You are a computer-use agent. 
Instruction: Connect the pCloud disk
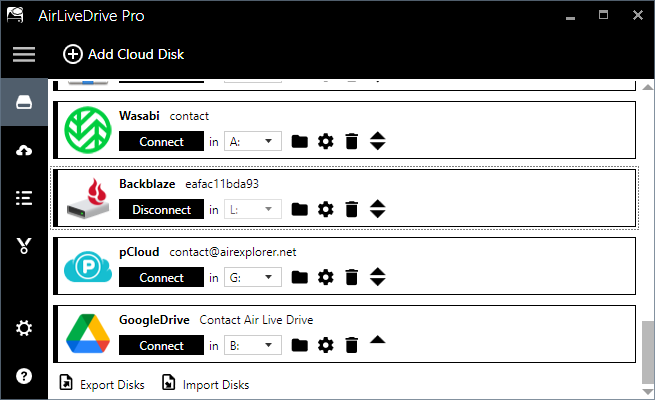coord(161,278)
